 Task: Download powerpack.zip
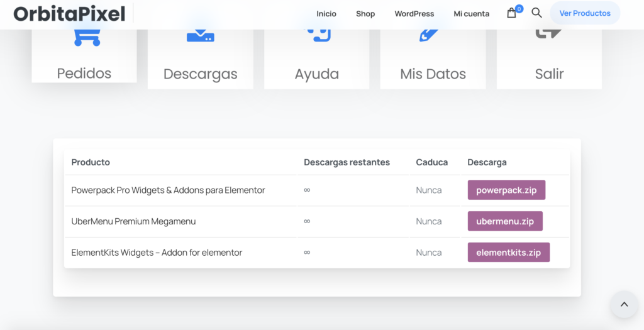(x=506, y=190)
